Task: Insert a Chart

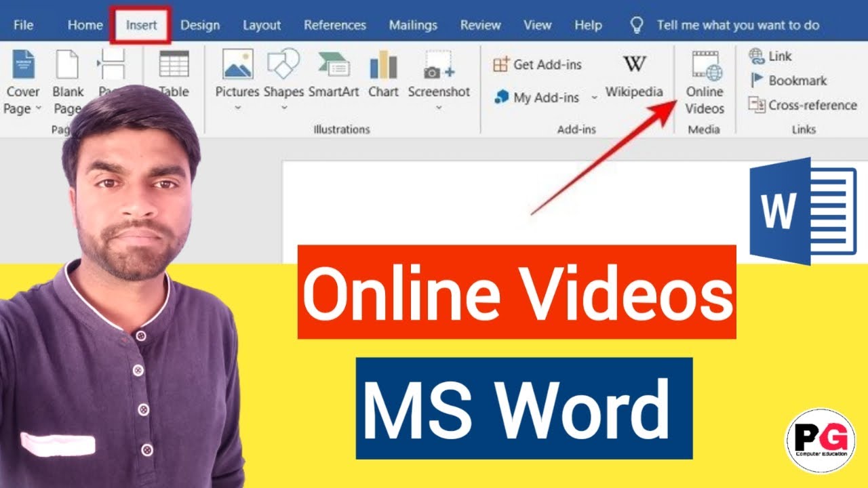Action: (x=384, y=75)
